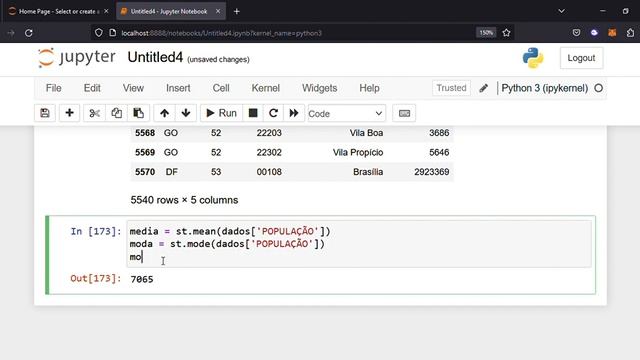Reload the page with the refresh icon
Screen dimensions: 640x360
(29, 33)
